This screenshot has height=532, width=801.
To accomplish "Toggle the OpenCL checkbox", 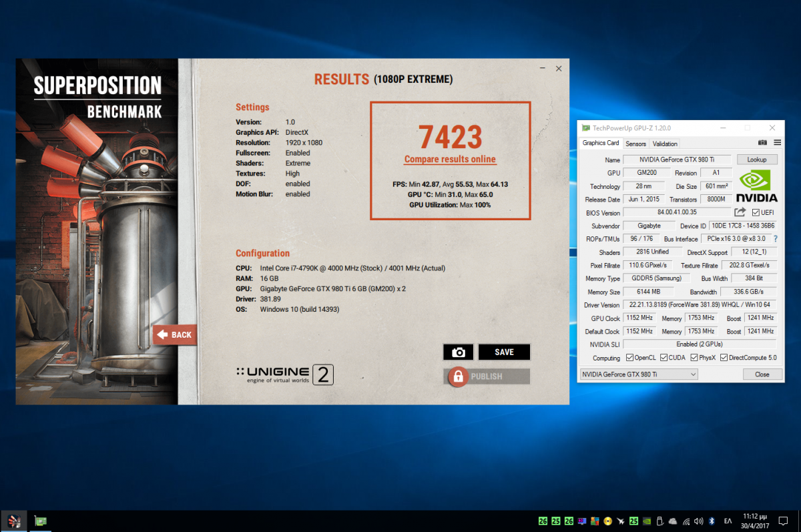I will click(x=629, y=358).
